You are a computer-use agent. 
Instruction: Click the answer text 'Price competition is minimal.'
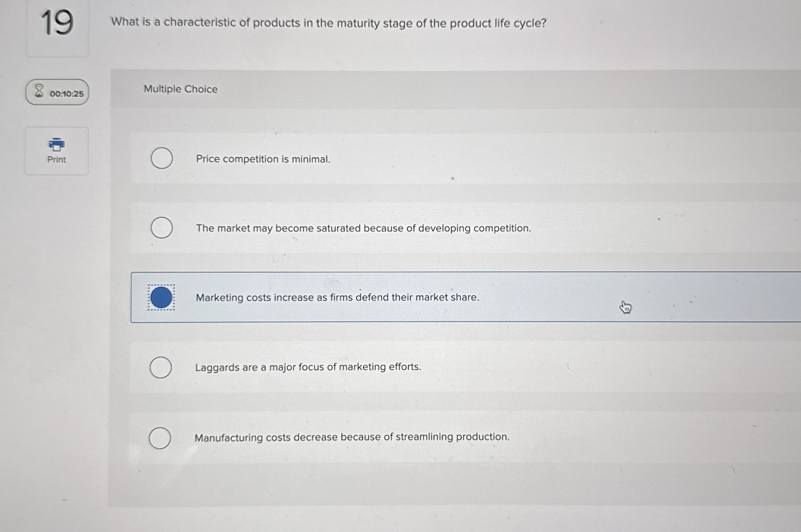click(x=263, y=159)
